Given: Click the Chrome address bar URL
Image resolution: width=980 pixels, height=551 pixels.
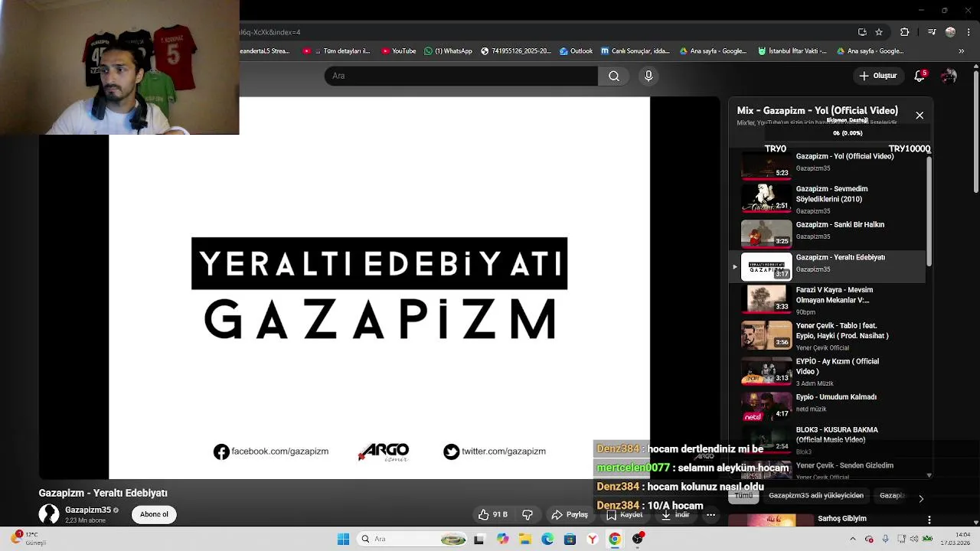Looking at the screenshot, I should [x=544, y=32].
